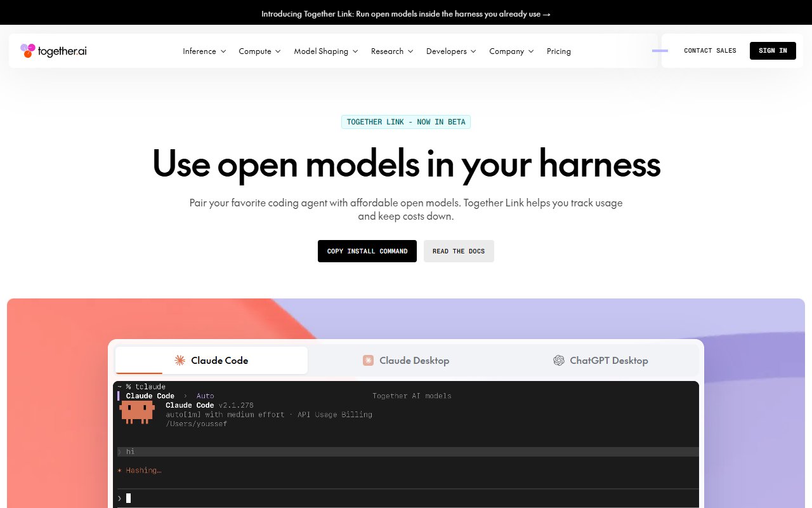The width and height of the screenshot is (812, 508).
Task: Open the Company dropdown menu
Action: click(511, 51)
